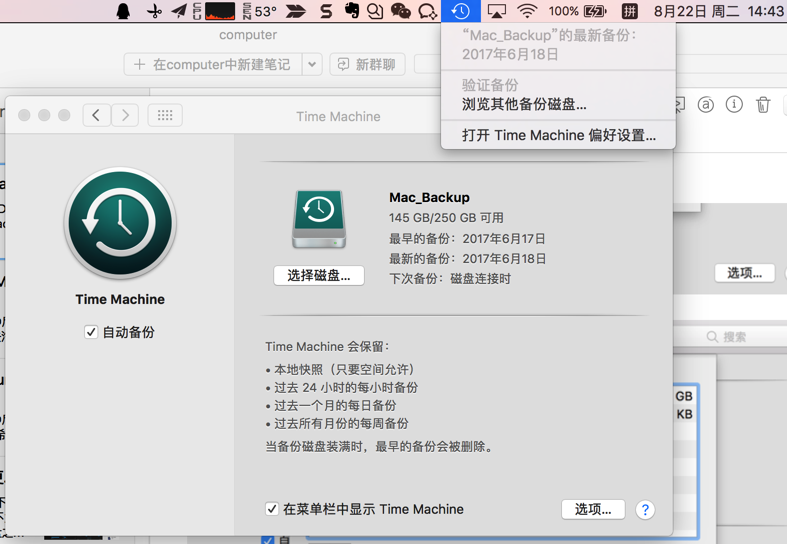Click 过去 24 小时的每小时备份 bullet

point(342,387)
